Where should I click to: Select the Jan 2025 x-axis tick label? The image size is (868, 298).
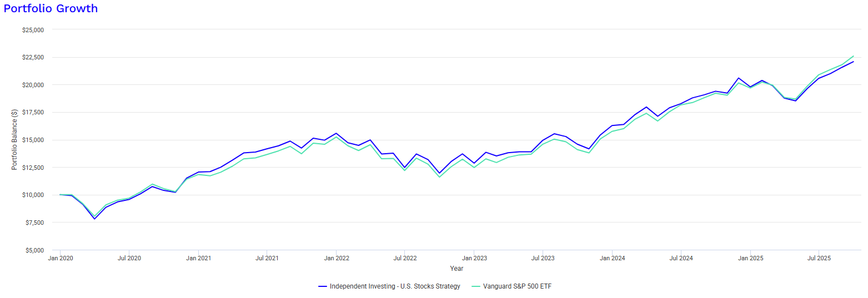pos(750,258)
